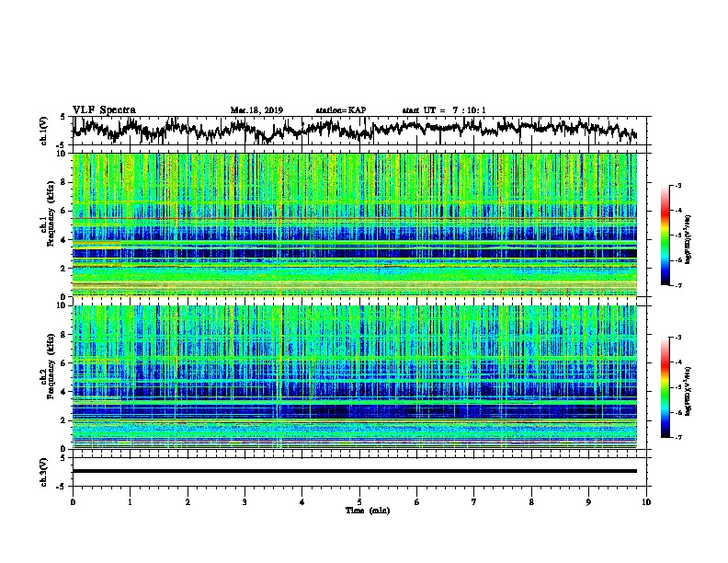Click inside the ch.2 spectrogram panel
This screenshot has height=563, width=728.
click(x=355, y=377)
